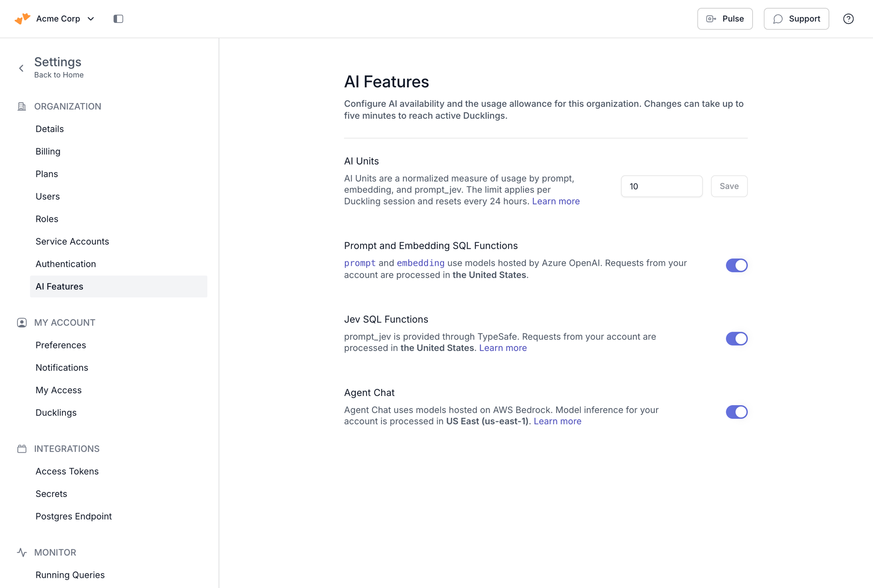Select AI Features in the sidebar
The width and height of the screenshot is (873, 588).
(119, 286)
